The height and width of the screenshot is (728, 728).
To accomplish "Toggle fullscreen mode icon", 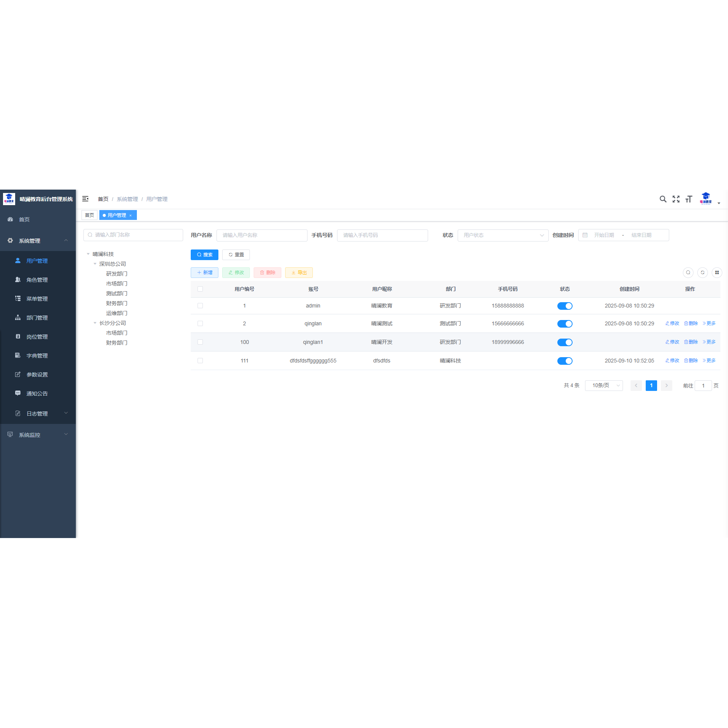I will pyautogui.click(x=676, y=199).
